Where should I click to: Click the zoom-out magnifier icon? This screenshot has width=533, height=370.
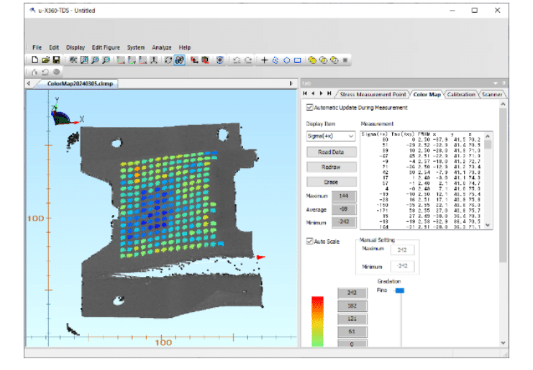pos(106,60)
